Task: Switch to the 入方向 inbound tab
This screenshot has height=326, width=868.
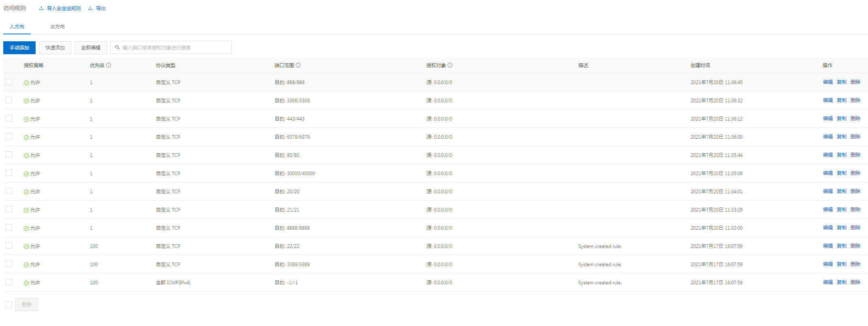Action: pos(17,27)
